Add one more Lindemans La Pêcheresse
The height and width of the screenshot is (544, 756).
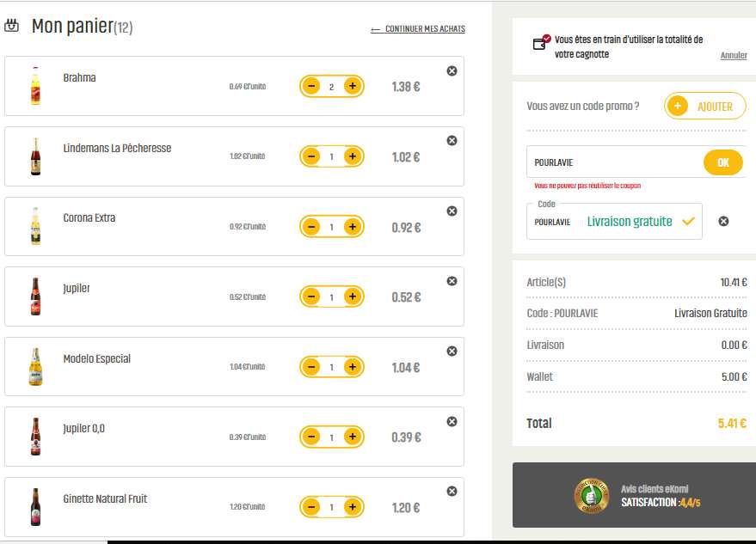[x=352, y=156]
